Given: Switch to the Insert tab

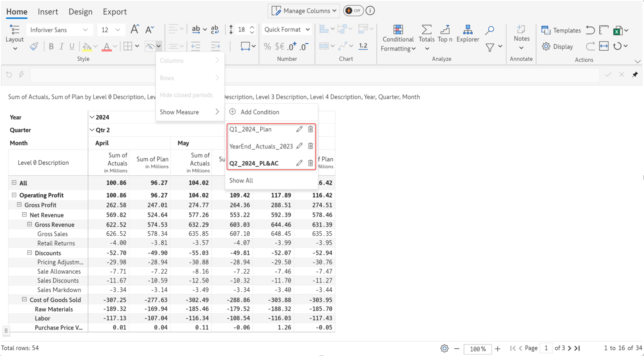Looking at the screenshot, I should click(48, 11).
